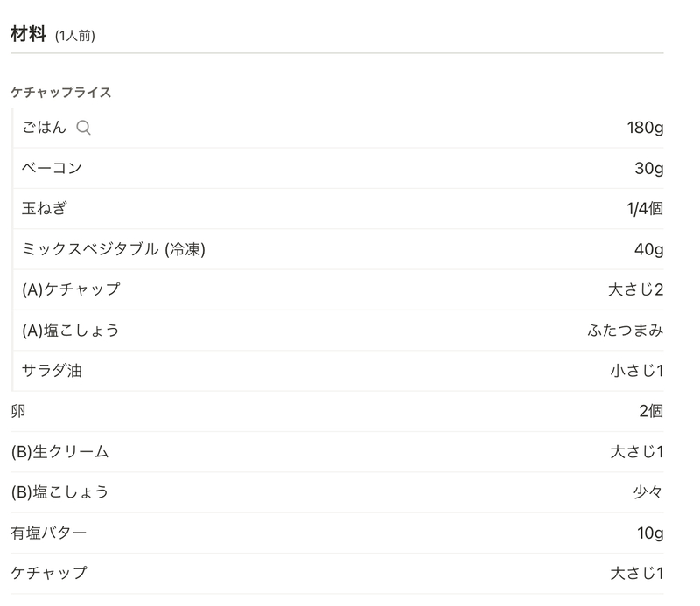Viewport: 700px width, 606px height.
Task: Click the ふたつまみ quantity text
Action: pos(626,331)
